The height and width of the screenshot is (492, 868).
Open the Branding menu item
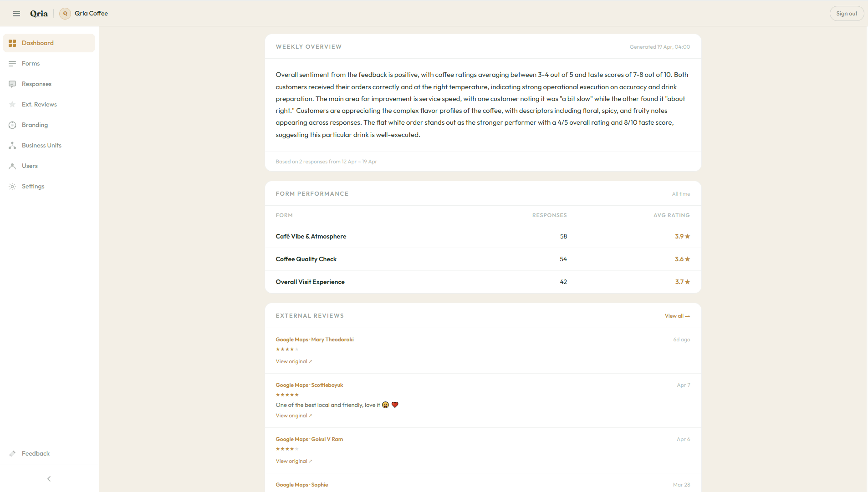click(49, 125)
